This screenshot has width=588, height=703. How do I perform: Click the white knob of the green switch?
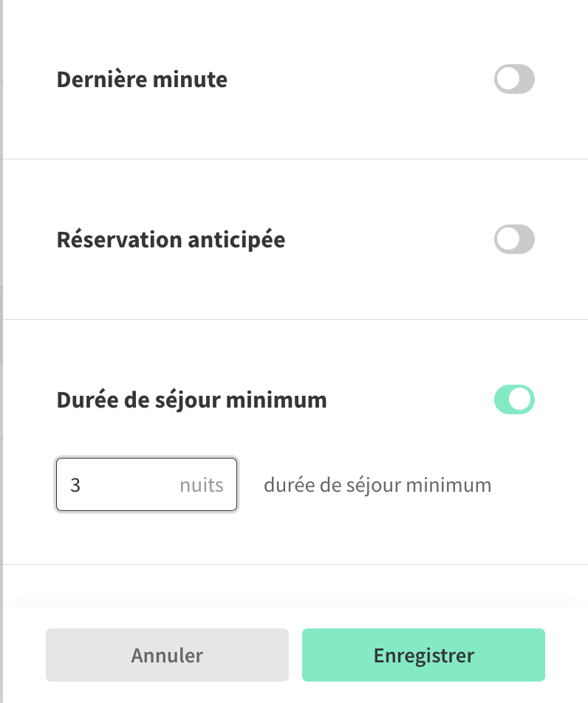522,399
